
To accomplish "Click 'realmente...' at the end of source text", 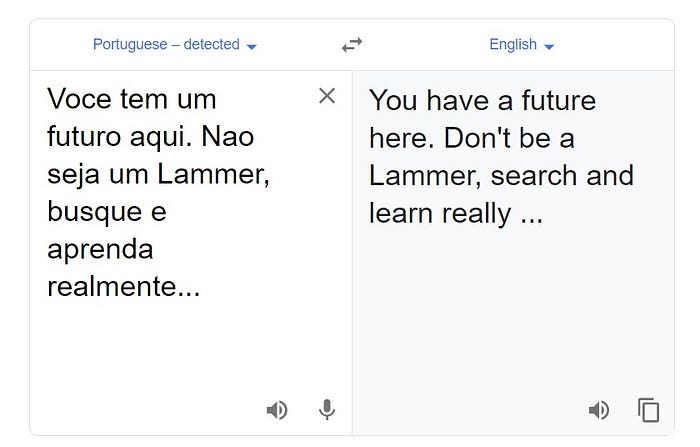I will pyautogui.click(x=123, y=288).
